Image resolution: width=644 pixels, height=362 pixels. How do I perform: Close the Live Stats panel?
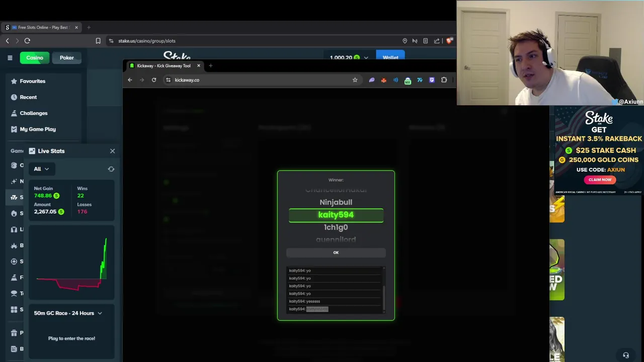112,151
